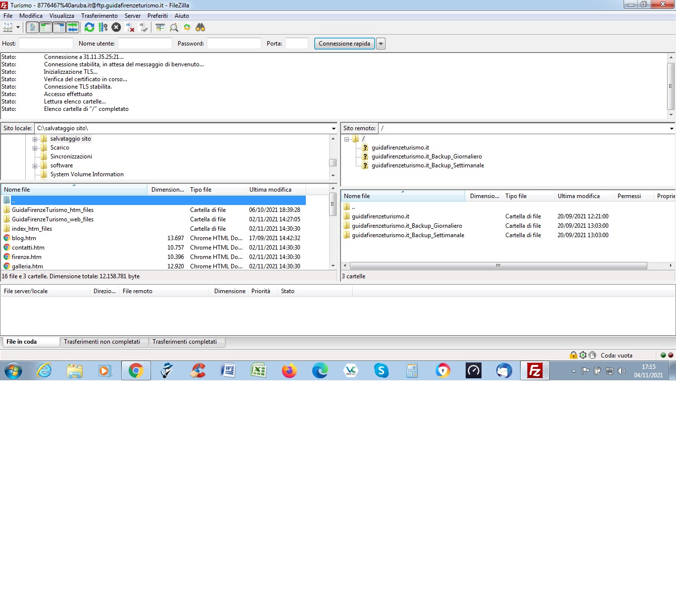Viewport: 676px width, 616px height.
Task: Sort remote files by Permessi column
Action: 634,196
